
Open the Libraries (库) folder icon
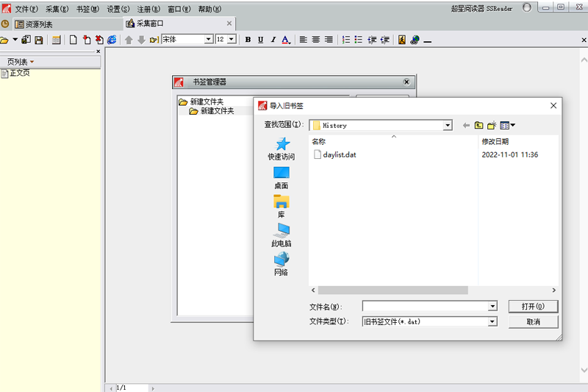[282, 202]
